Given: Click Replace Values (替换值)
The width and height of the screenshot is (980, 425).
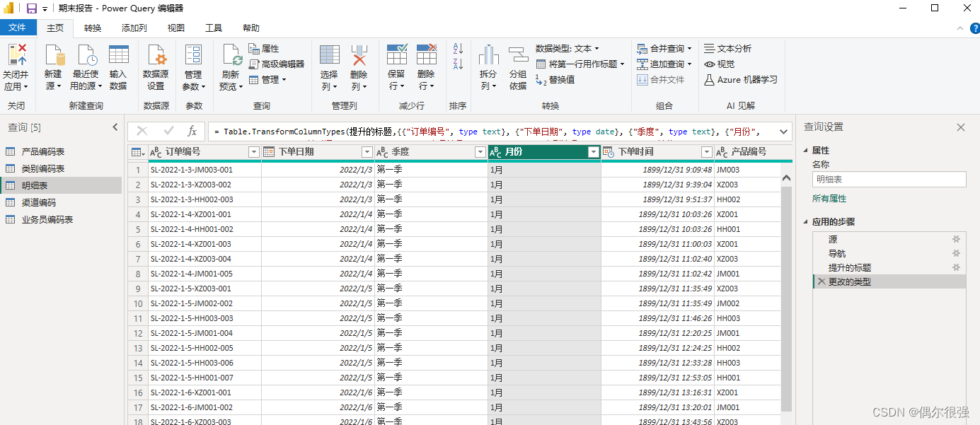Looking at the screenshot, I should [x=555, y=80].
